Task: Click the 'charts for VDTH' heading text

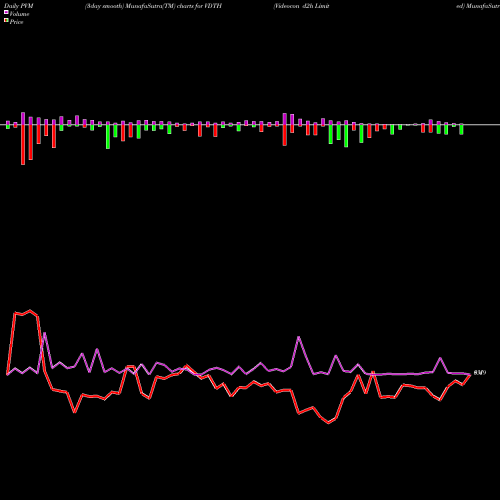Action: pos(199,6)
